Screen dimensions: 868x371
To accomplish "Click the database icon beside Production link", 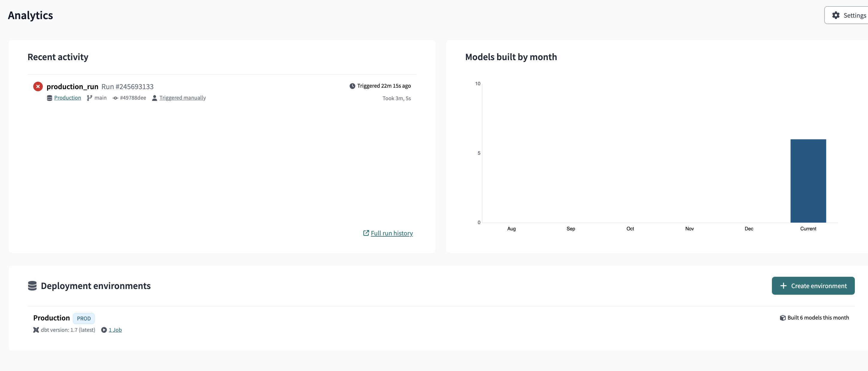I will coord(49,98).
